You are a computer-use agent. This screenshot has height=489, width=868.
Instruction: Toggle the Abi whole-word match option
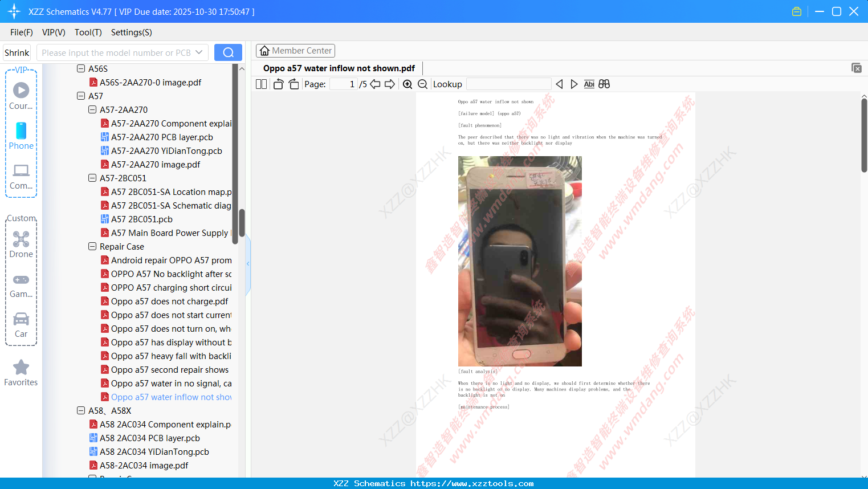(589, 84)
